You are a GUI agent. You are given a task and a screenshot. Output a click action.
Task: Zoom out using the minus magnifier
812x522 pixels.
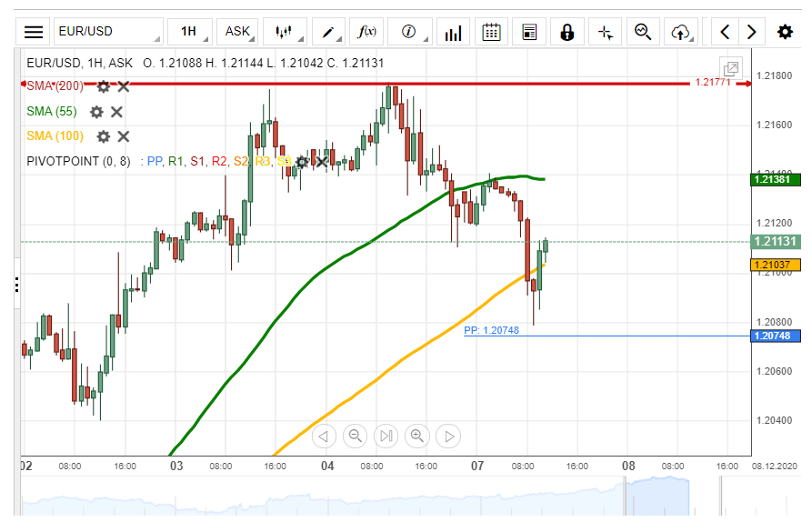click(x=356, y=436)
